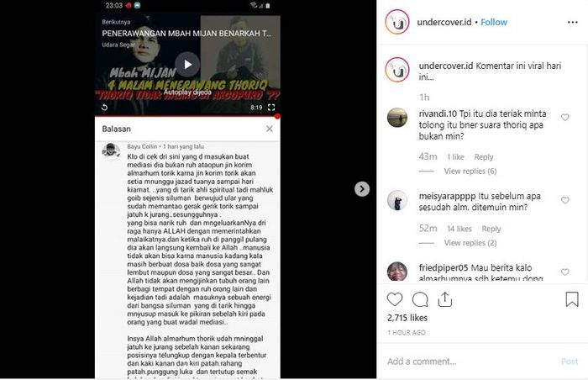The image size is (588, 380).
Task: Save the post with the bookmark icon
Action: click(572, 299)
